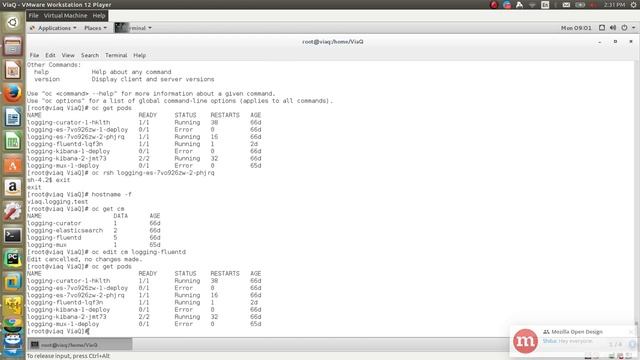Viewport: 640px width, 360px height.
Task: Open the Files manager in the dock
Action: click(x=12, y=46)
